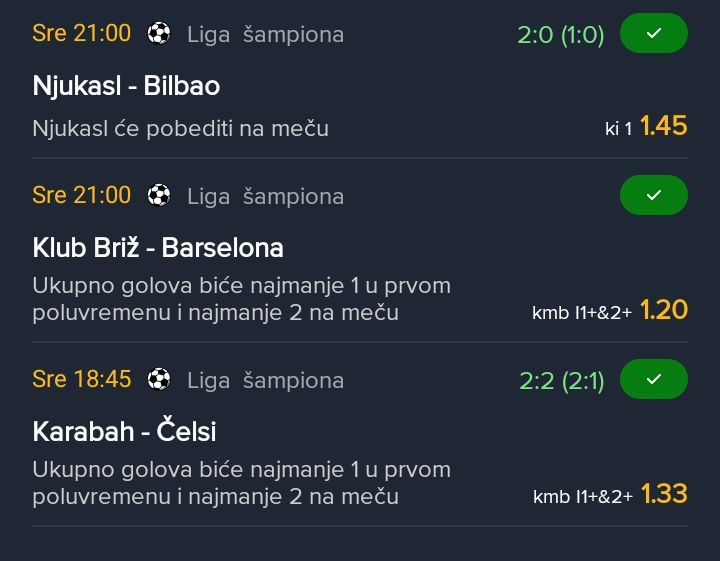Click the 'ki 1' bet type label
The width and height of the screenshot is (720, 561).
[x=619, y=129]
